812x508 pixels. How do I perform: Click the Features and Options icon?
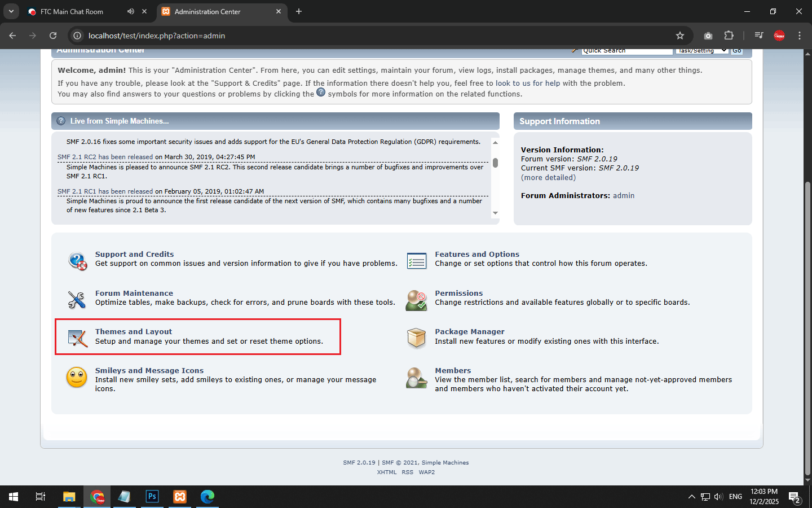[x=417, y=261]
